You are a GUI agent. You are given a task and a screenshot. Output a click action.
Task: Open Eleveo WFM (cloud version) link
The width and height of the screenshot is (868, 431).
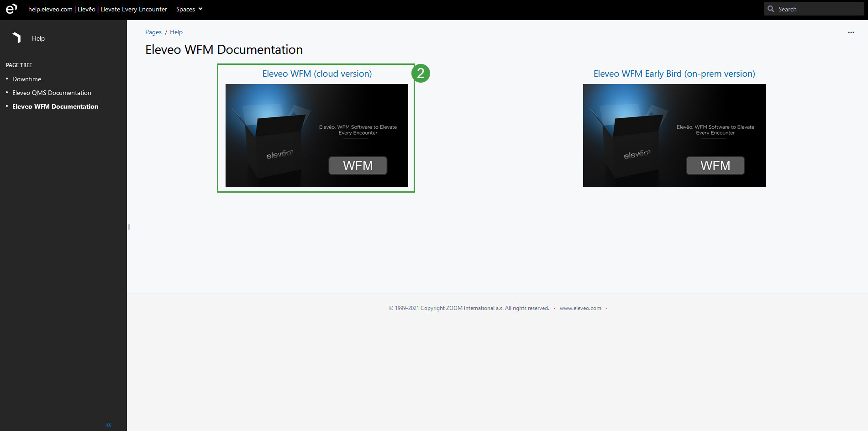pyautogui.click(x=317, y=74)
